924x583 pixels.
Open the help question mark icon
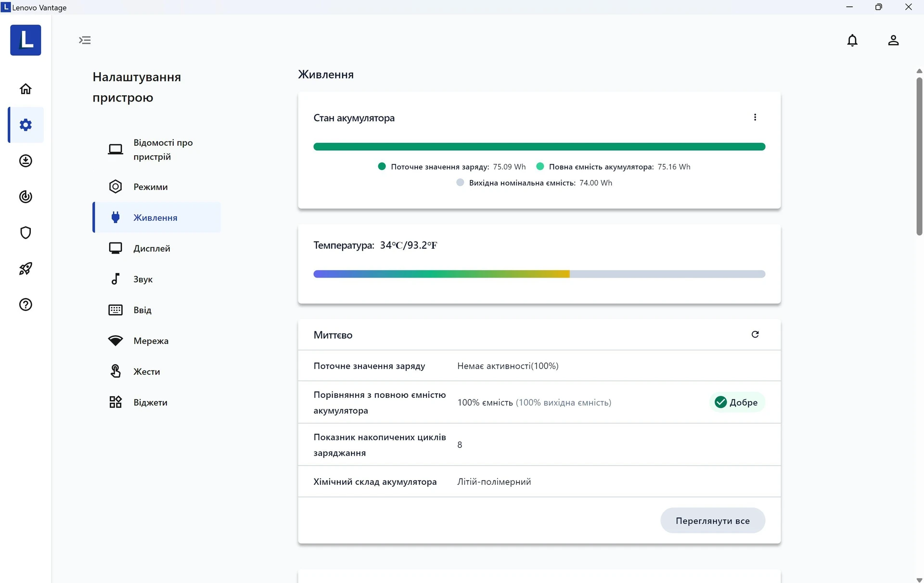26,304
